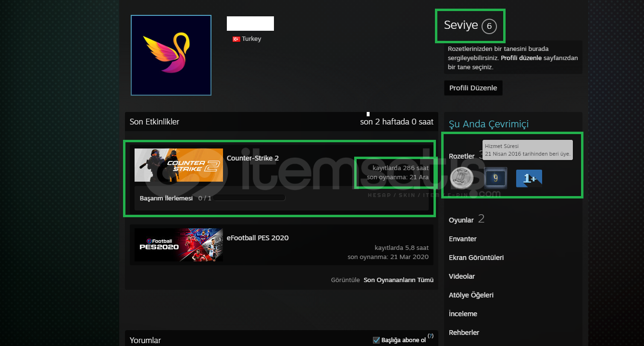644x346 pixels.
Task: Click the son 2 haftada 0 saat text
Action: pos(397,122)
